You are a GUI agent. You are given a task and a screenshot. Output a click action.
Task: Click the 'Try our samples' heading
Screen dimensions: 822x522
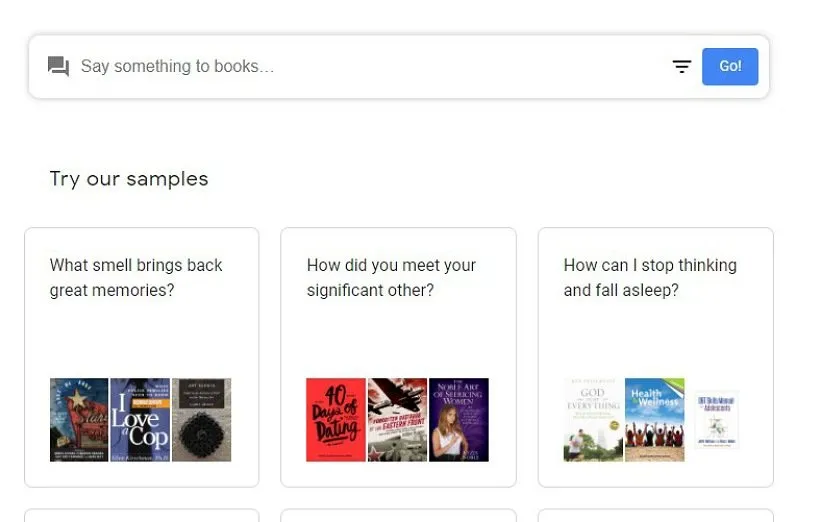tap(129, 179)
